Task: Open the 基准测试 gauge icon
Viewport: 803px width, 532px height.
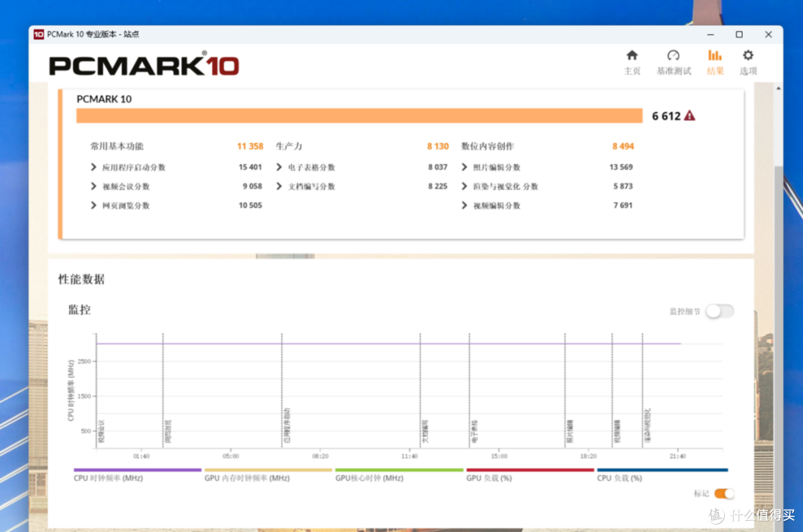Action: click(674, 55)
